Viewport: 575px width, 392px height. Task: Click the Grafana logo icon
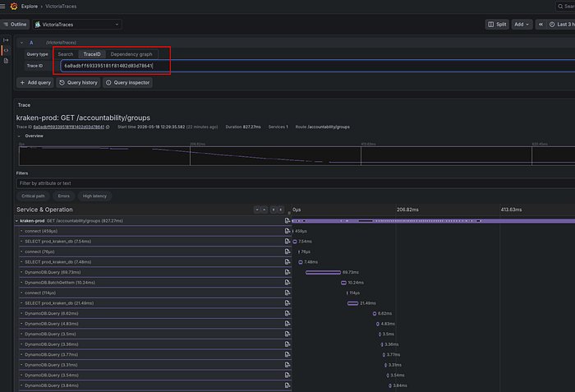click(14, 7)
